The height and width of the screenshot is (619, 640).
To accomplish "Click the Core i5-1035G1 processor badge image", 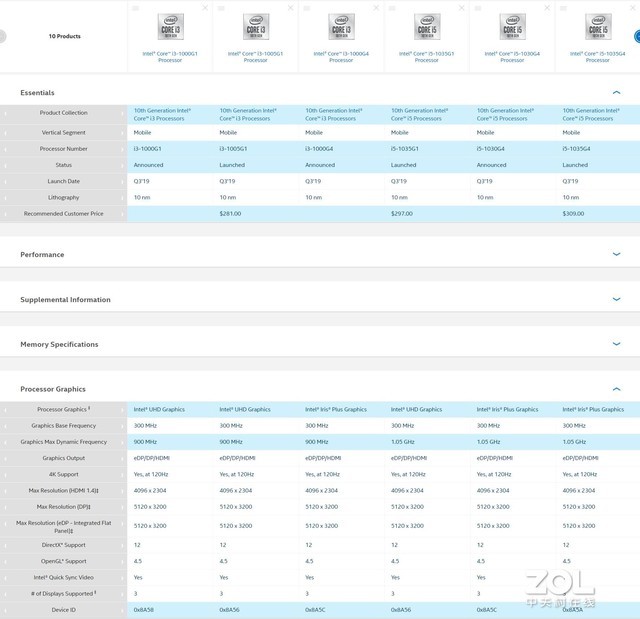I will pos(427,27).
